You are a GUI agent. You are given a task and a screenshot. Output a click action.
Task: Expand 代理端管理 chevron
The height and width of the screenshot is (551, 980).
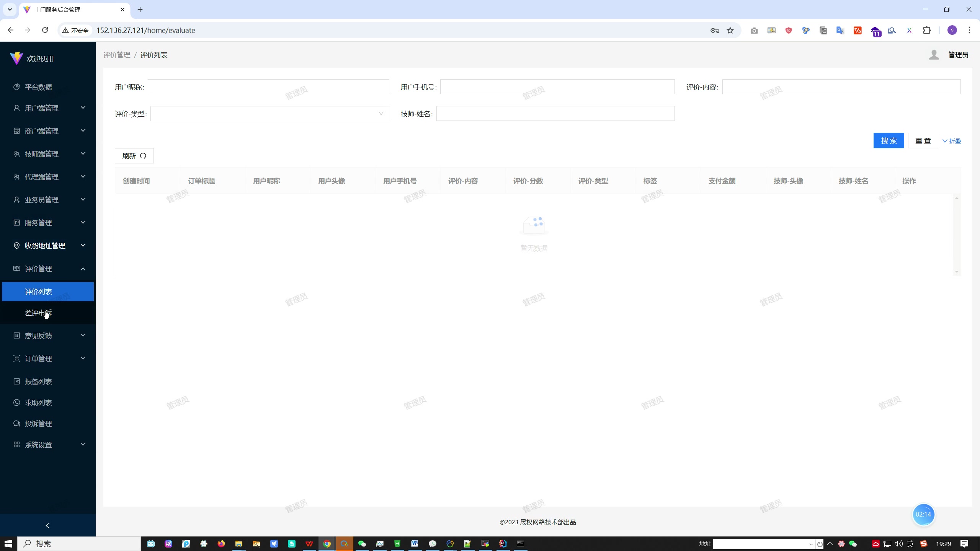tap(83, 177)
